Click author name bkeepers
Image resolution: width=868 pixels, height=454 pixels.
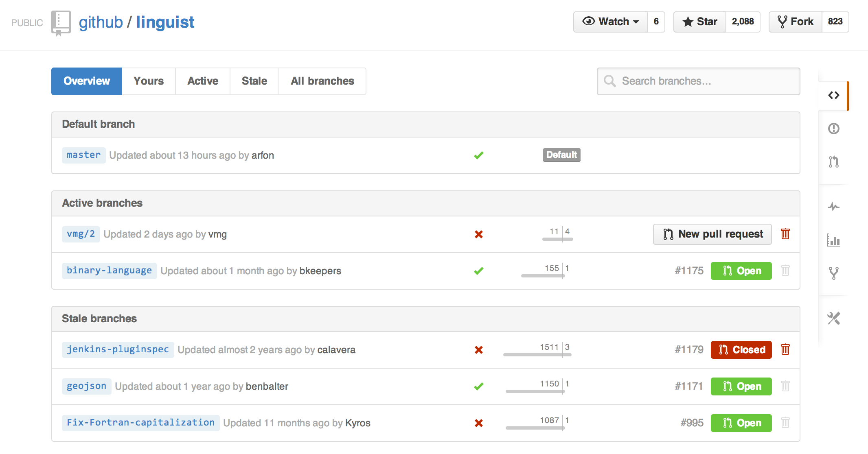point(320,271)
